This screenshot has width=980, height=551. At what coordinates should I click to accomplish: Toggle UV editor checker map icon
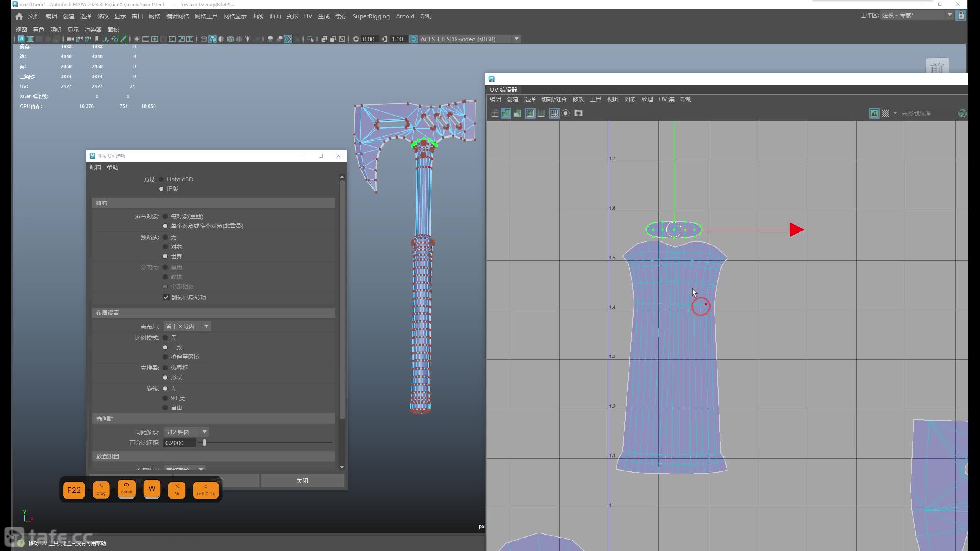[885, 113]
